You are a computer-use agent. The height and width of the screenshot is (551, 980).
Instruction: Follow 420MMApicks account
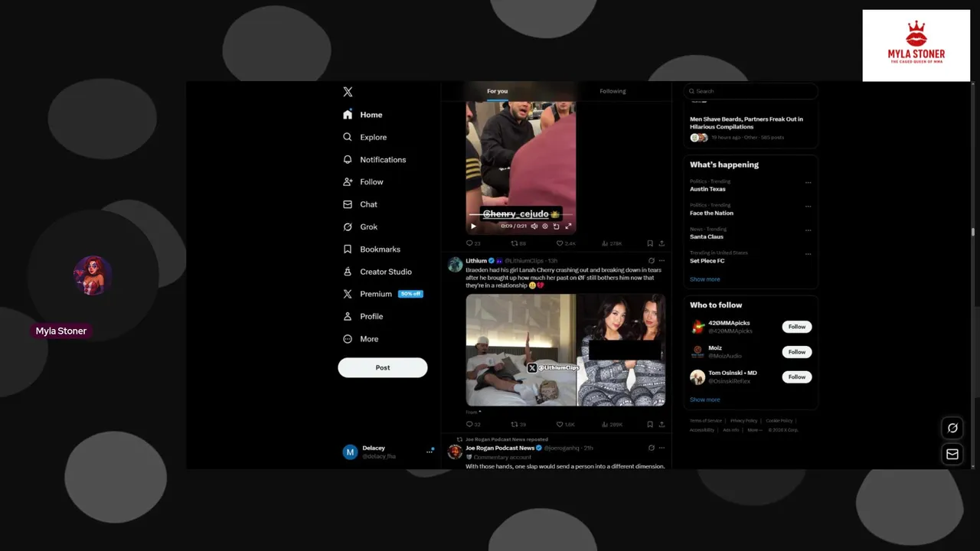pos(797,327)
